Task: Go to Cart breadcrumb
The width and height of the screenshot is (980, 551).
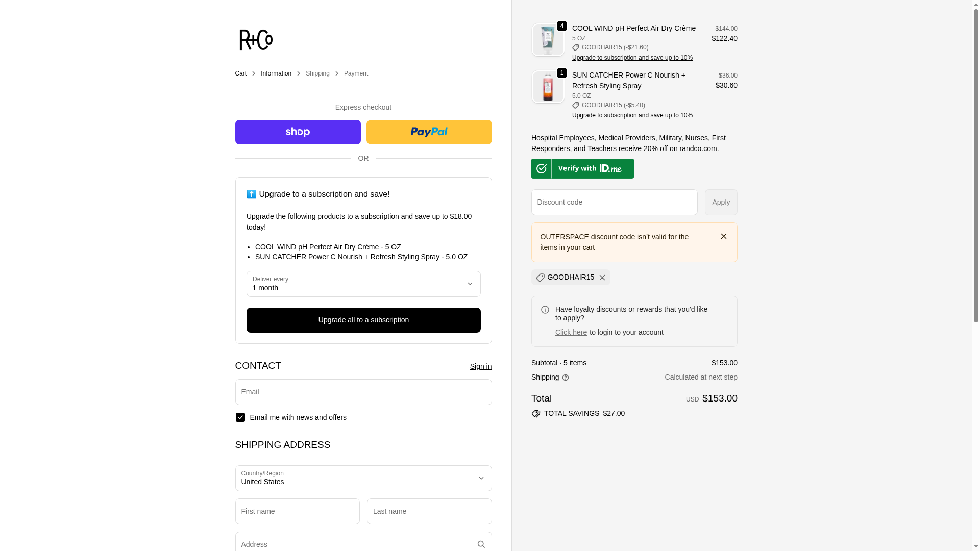Action: tap(240, 73)
